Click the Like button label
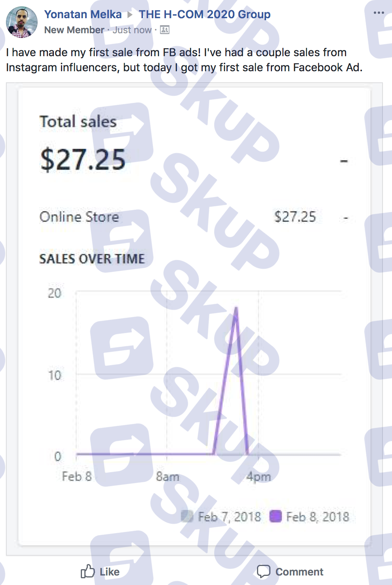The image size is (392, 585). click(110, 572)
